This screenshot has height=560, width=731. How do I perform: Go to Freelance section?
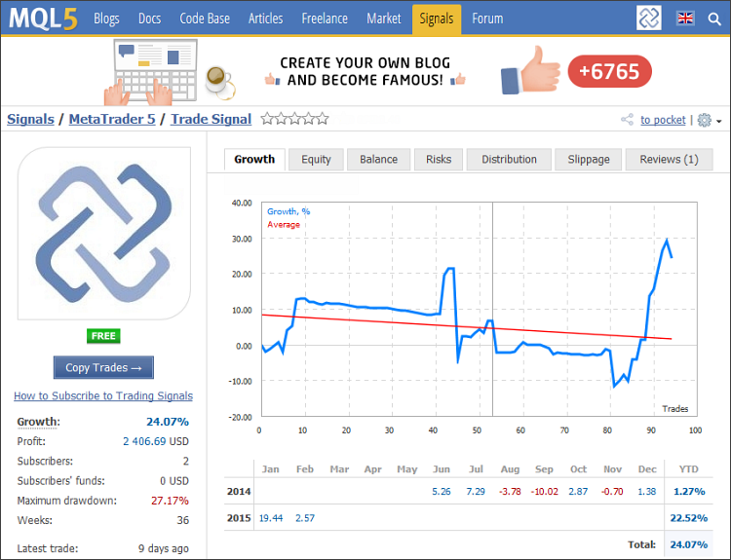tap(325, 19)
